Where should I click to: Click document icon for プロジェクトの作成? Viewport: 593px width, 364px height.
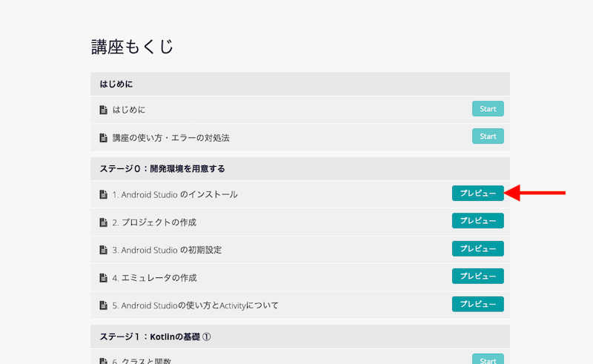click(x=103, y=222)
